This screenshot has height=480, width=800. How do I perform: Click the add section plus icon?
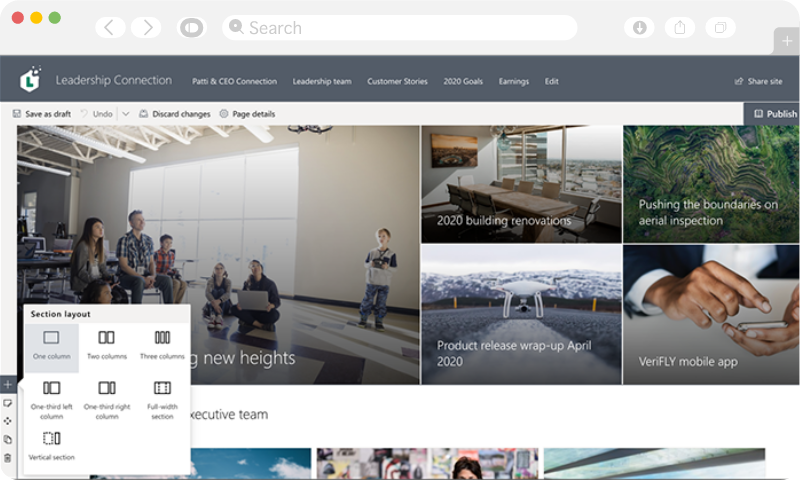[7, 384]
